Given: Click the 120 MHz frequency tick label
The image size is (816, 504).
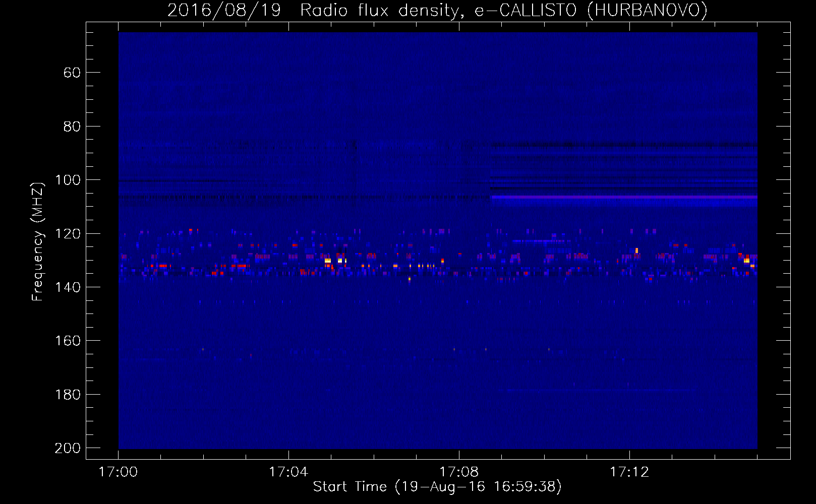Looking at the screenshot, I should [68, 234].
